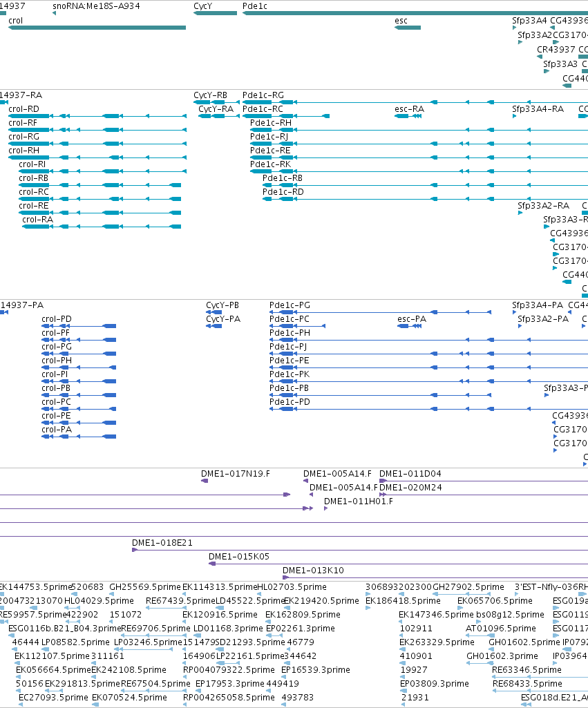This screenshot has width=588, height=708.
Task: Select the crol-PH protein label
Action: [x=57, y=361]
